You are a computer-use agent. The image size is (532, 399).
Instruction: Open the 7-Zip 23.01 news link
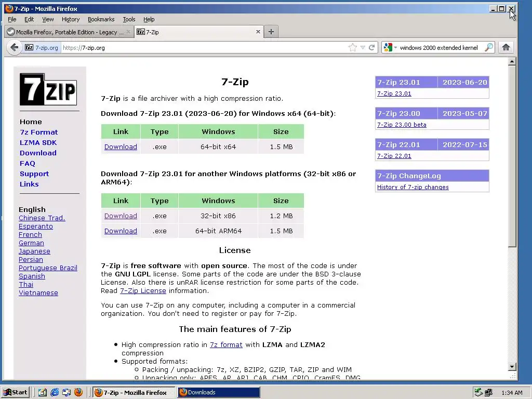(394, 94)
